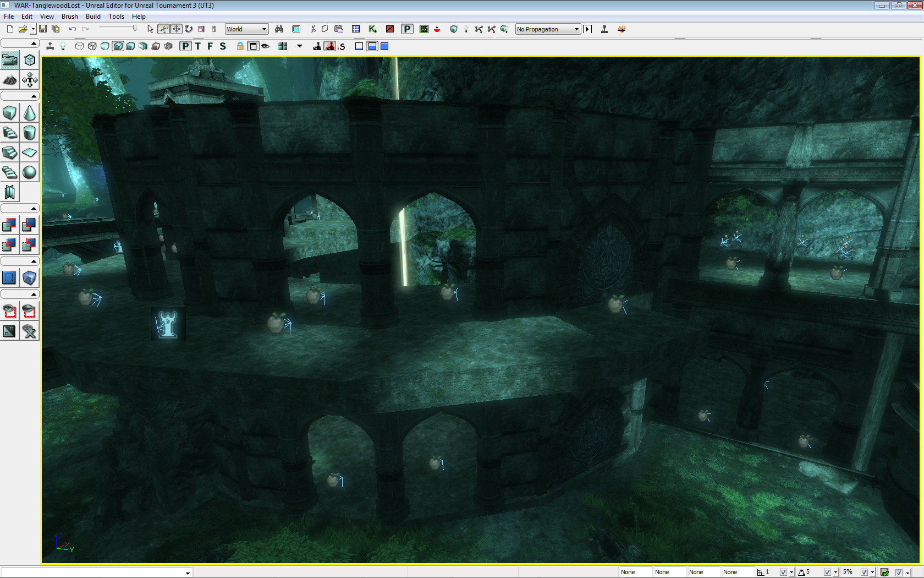
Task: Open the Help menu
Action: point(139,16)
